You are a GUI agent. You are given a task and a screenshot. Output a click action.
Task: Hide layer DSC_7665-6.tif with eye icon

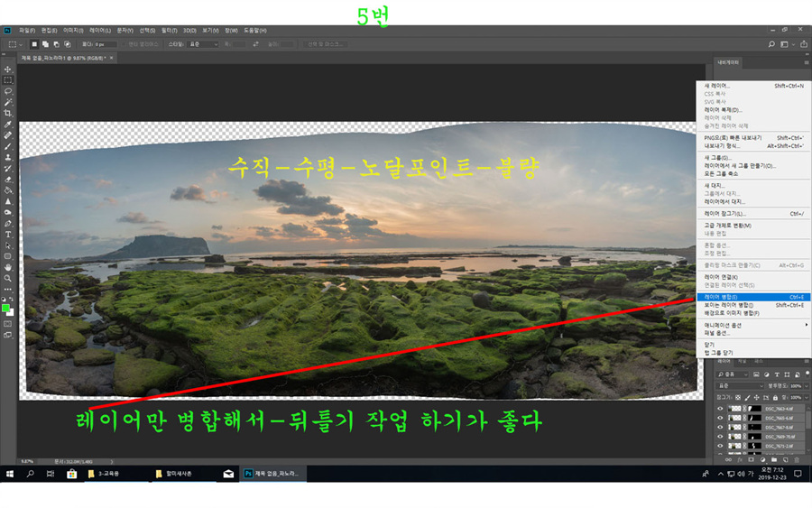click(x=720, y=418)
